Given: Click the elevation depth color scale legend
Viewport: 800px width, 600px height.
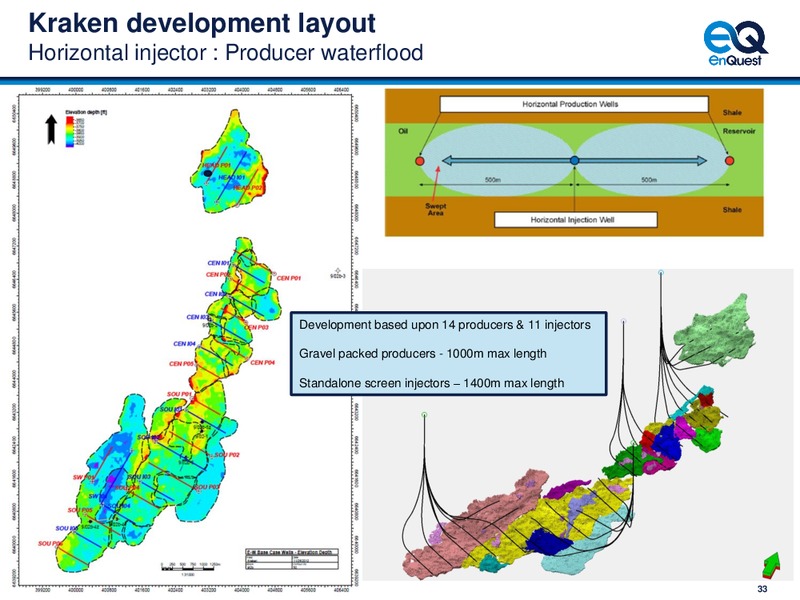Looking at the screenshot, I should [x=75, y=132].
